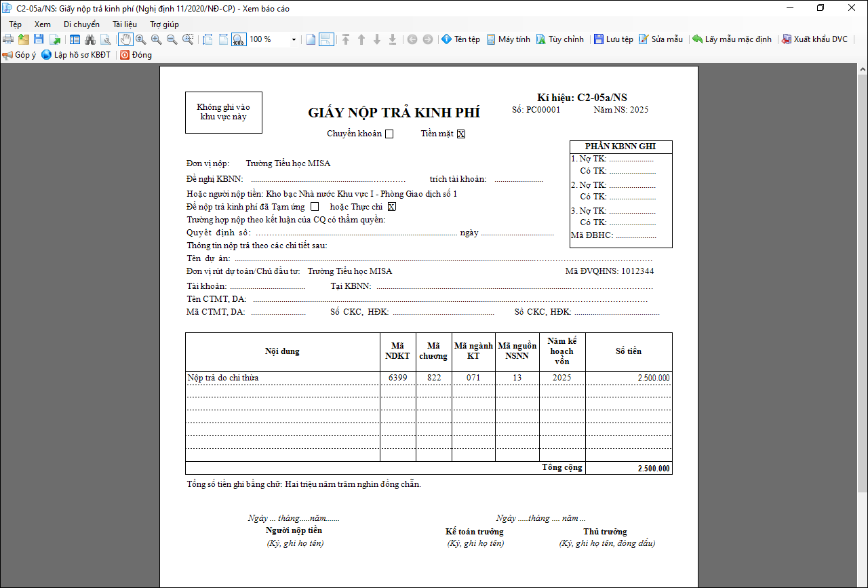The height and width of the screenshot is (588, 868).
Task: Click the Mã ngành KT value 071
Action: (474, 378)
